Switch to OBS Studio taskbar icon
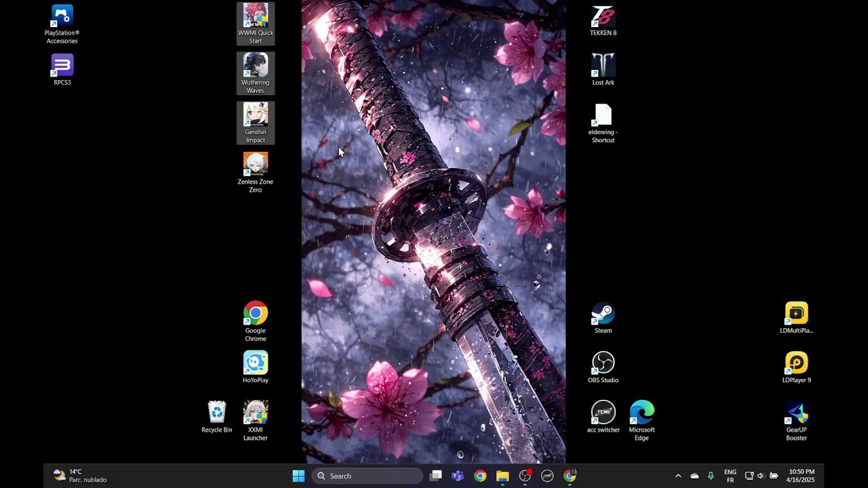The width and height of the screenshot is (868, 488). tap(525, 476)
